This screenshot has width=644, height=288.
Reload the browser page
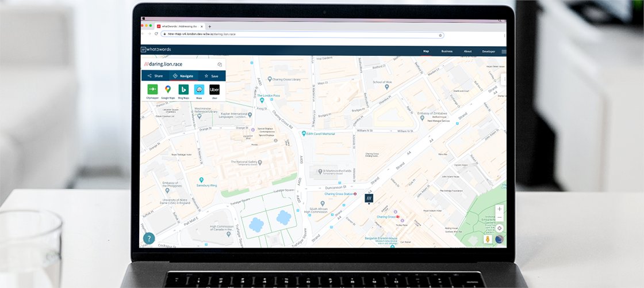(x=156, y=34)
